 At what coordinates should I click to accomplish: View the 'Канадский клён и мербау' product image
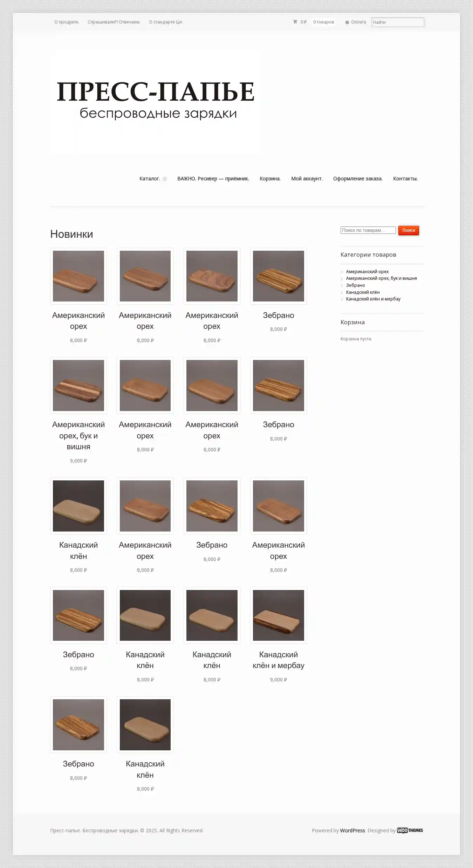pyautogui.click(x=278, y=615)
